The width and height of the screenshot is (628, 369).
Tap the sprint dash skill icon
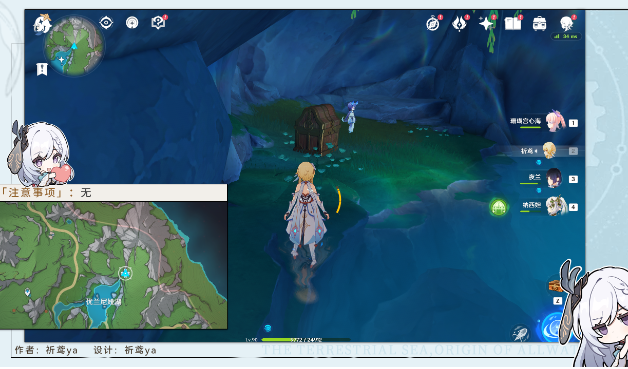click(x=520, y=333)
